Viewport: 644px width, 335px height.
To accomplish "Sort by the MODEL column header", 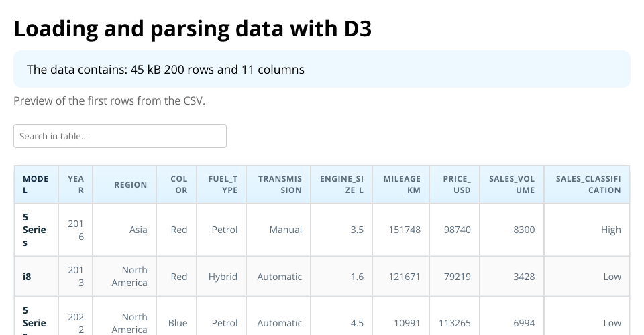I will 36,184.
